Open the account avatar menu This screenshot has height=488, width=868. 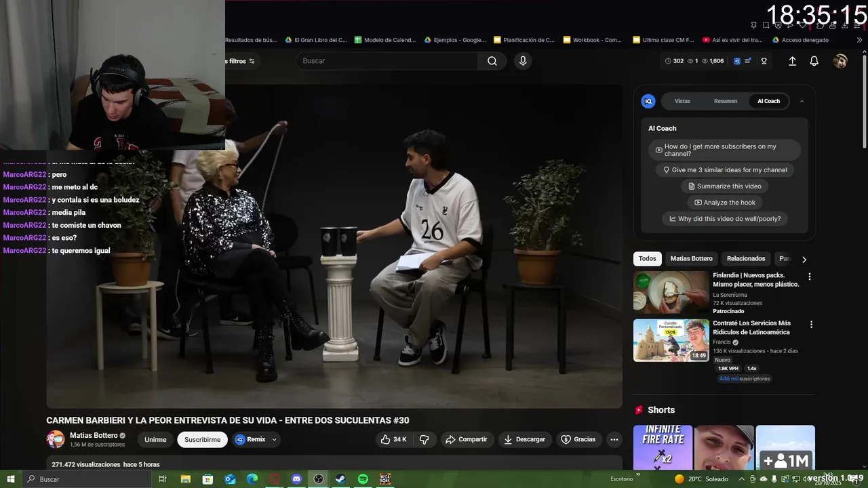point(840,61)
